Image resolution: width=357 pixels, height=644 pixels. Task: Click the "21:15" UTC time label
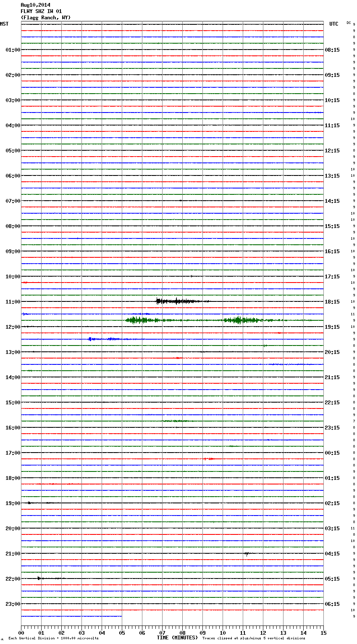pos(332,377)
